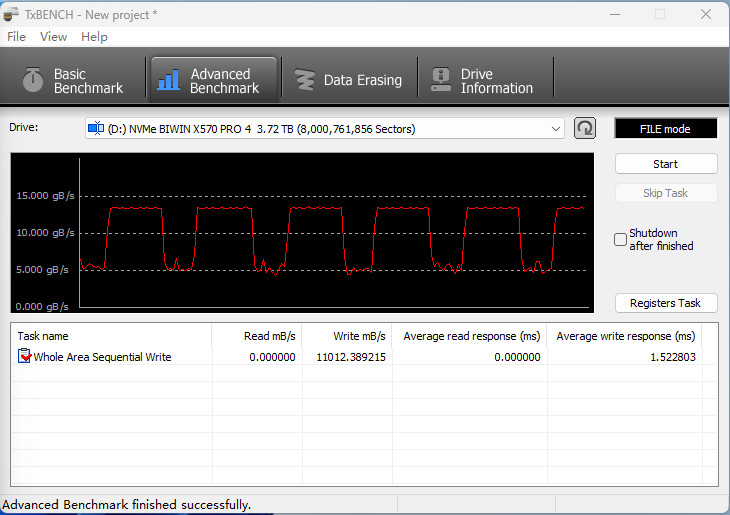Click the TxBENCH app icon in title bar
Screen dimensions: 730x515
[x=12, y=15]
